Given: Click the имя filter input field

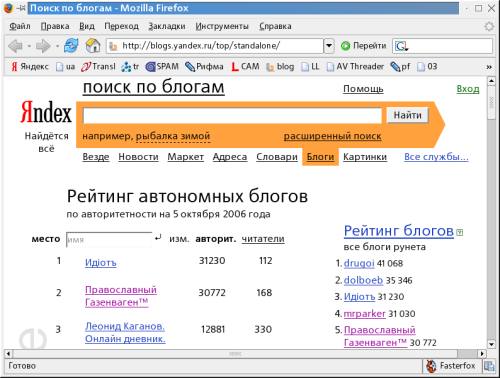Looking at the screenshot, I should coord(109,239).
